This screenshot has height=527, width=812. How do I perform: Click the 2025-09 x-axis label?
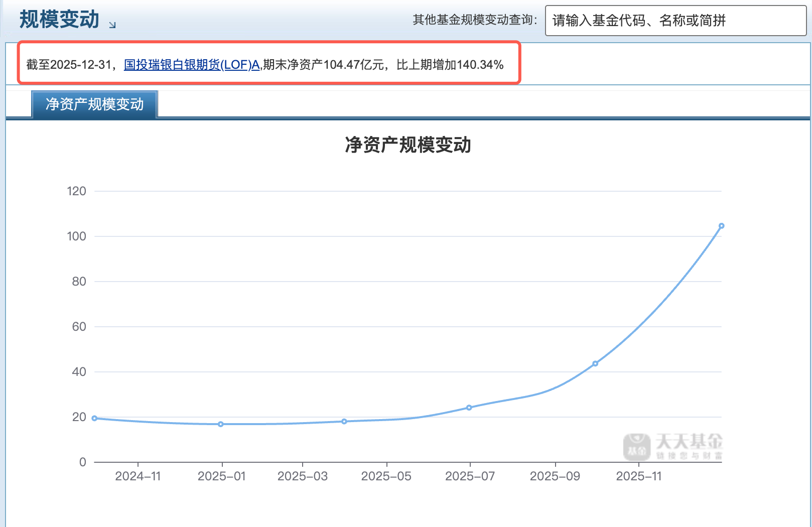[x=555, y=476]
